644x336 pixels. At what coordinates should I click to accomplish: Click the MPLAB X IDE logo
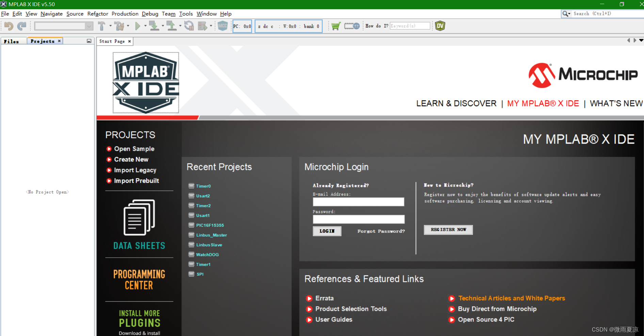[146, 83]
